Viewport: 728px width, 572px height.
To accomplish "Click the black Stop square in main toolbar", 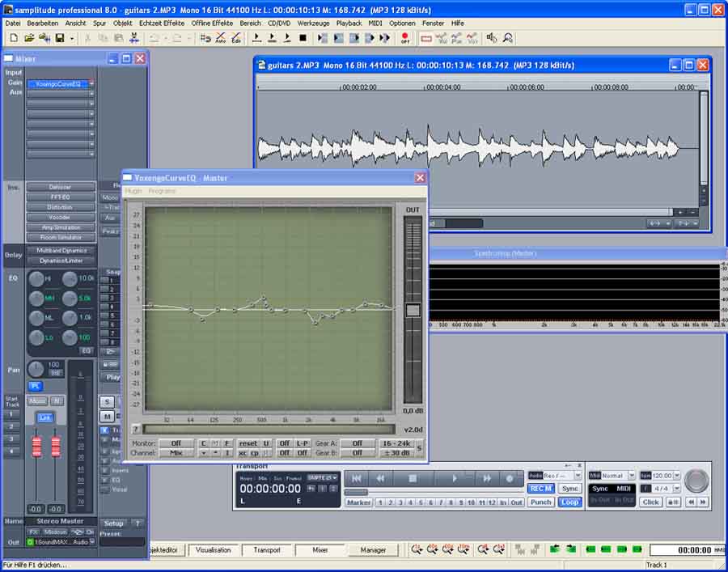I will (303, 38).
